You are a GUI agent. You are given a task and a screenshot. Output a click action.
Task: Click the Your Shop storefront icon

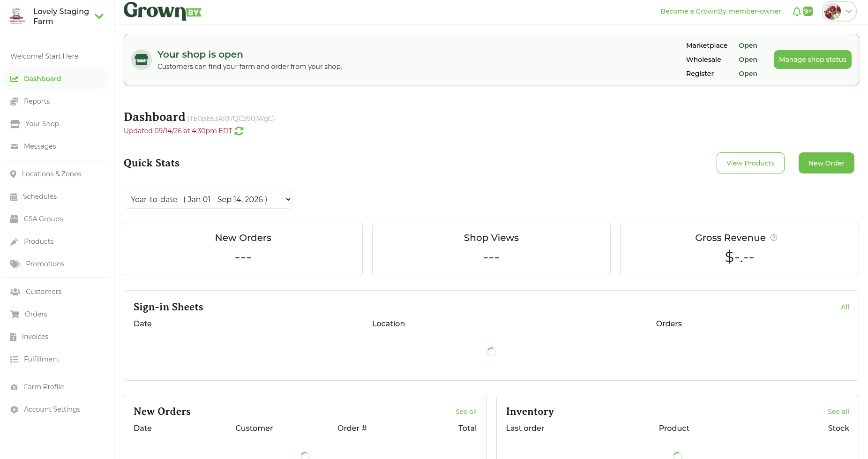click(x=15, y=124)
